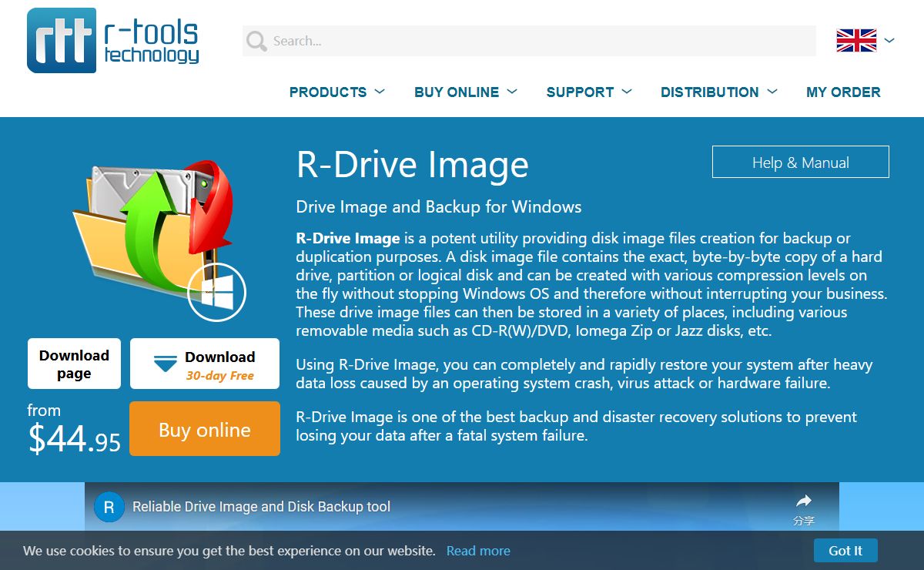Click the Help & Manual button
Screen dimensions: 924x570
[x=800, y=163]
